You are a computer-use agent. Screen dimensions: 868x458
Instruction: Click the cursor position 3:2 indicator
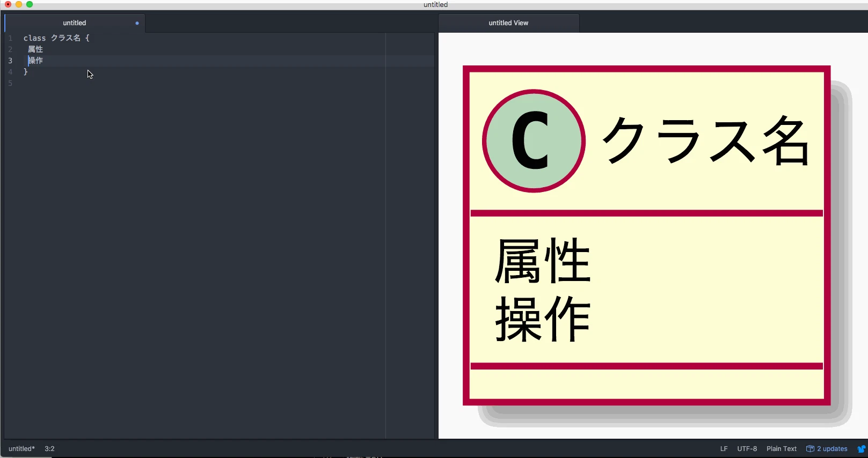click(49, 449)
